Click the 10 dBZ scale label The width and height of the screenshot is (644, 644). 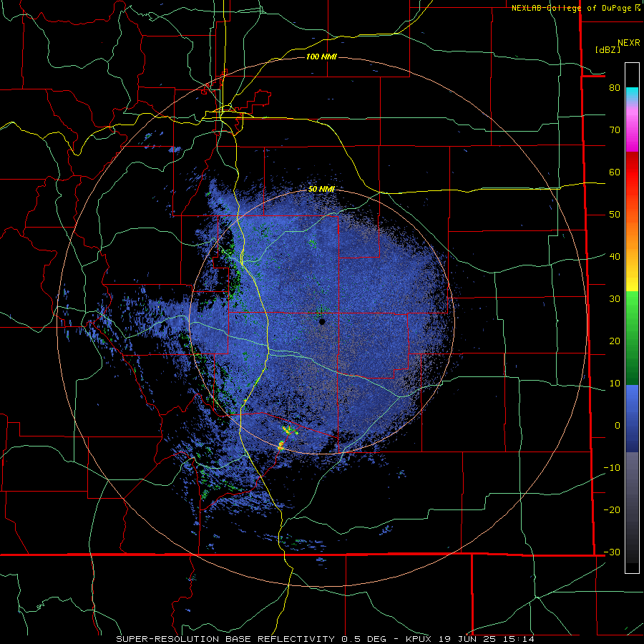tap(615, 384)
